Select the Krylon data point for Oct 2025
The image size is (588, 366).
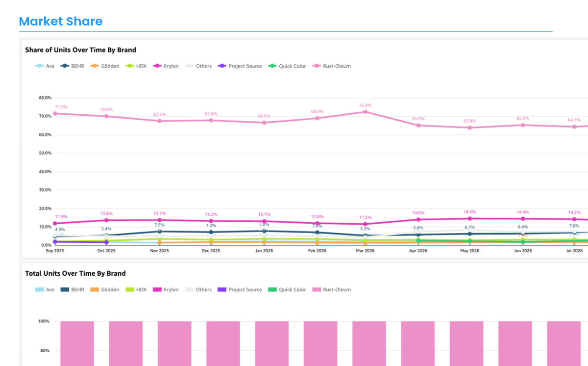tap(106, 220)
